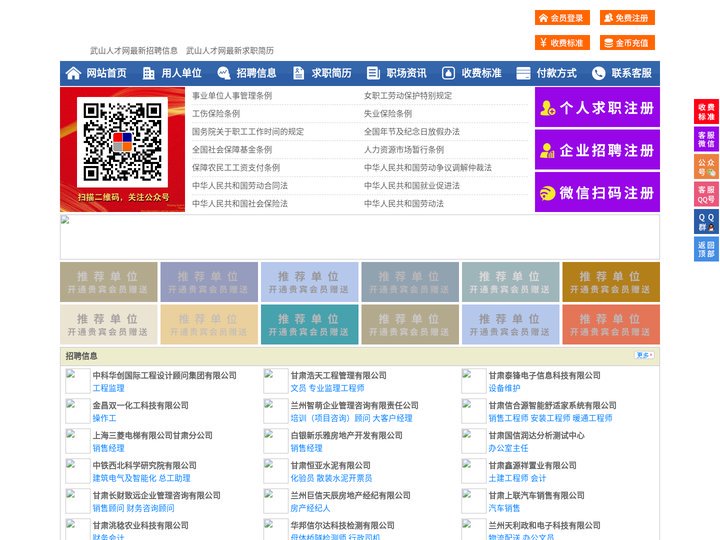Open 兰州智萌企业管理咨询有限责任公司 link
This screenshot has width=720, height=540.
(x=354, y=405)
